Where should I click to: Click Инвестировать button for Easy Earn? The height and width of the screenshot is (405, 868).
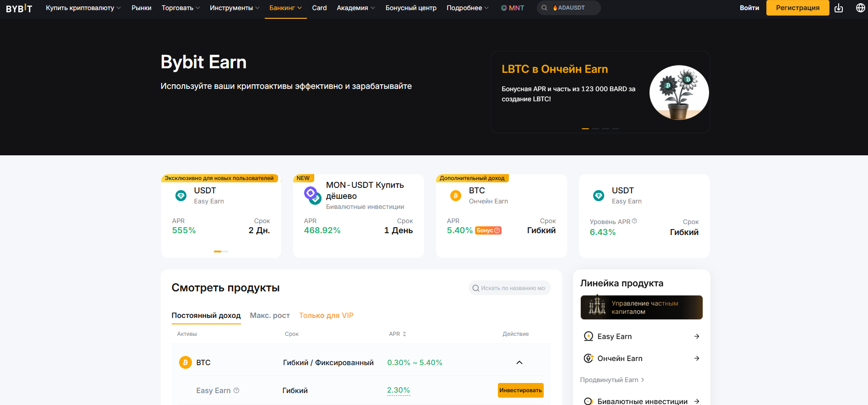pos(521,390)
